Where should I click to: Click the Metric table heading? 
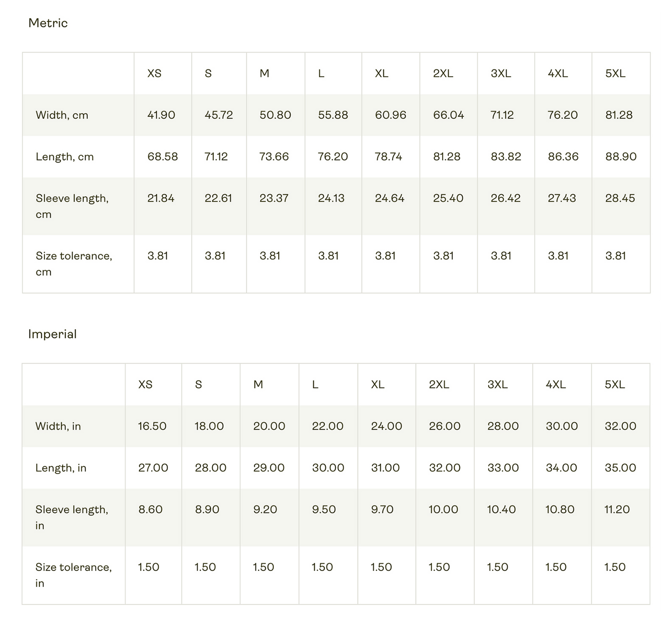pos(48,23)
